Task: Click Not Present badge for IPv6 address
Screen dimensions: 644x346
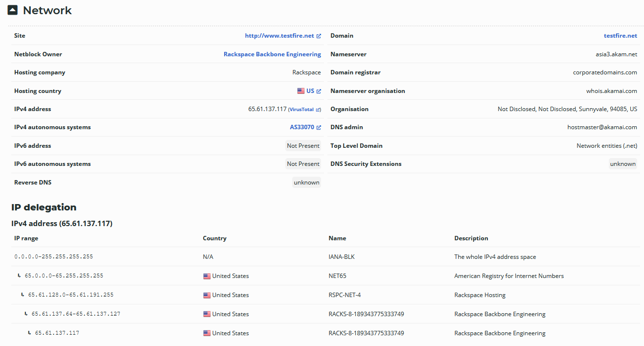Action: (x=303, y=146)
